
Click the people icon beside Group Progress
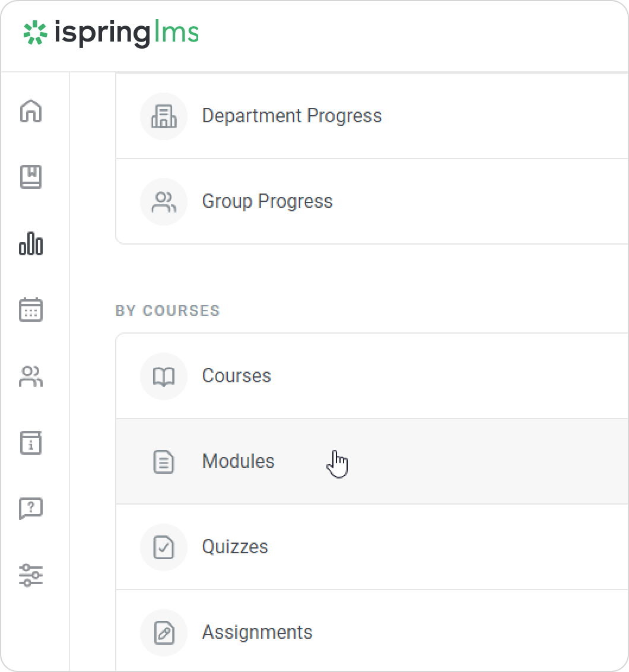164,202
